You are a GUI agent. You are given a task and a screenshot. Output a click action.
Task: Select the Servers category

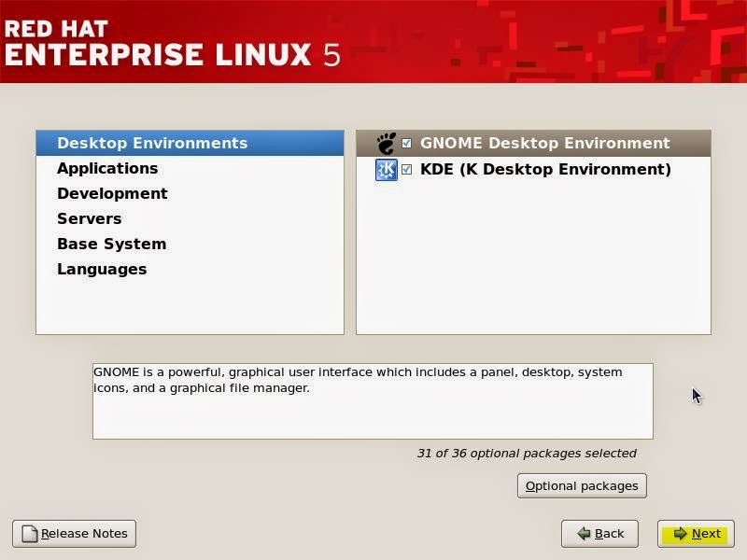[x=90, y=218]
